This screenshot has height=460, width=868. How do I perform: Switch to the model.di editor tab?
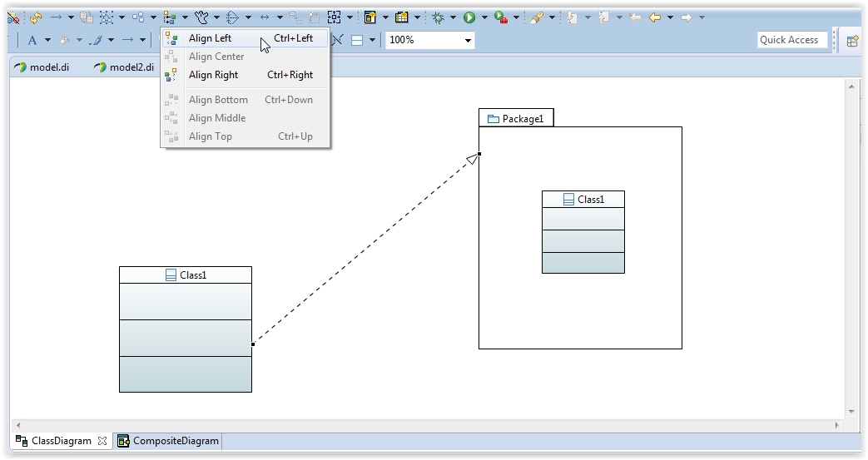(42, 67)
